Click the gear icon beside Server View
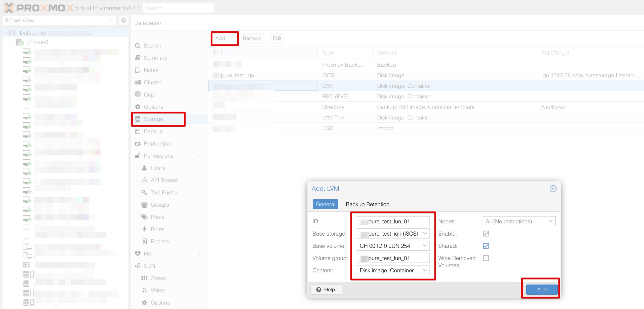The image size is (644, 309). tap(124, 20)
